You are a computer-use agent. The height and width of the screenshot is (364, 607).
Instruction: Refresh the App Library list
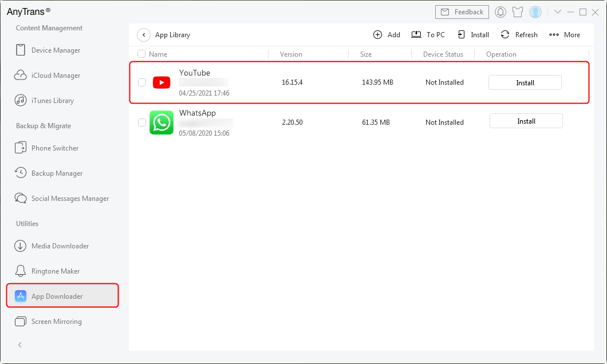(x=519, y=35)
